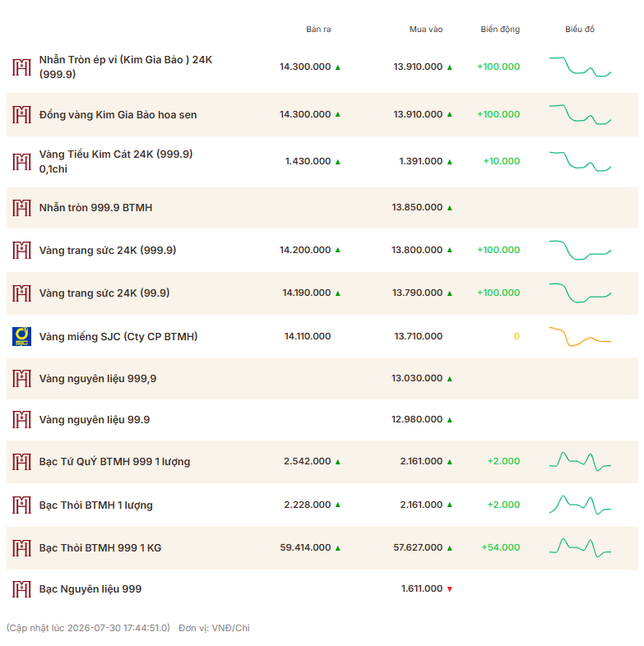Click the Bán ra column header
The height and width of the screenshot is (646, 644).
318,30
